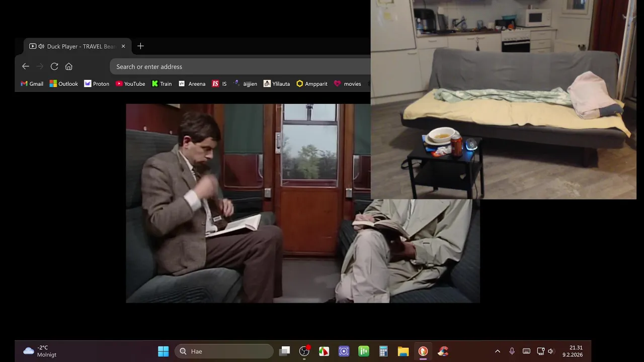Open the Areena bookmark

(192, 84)
